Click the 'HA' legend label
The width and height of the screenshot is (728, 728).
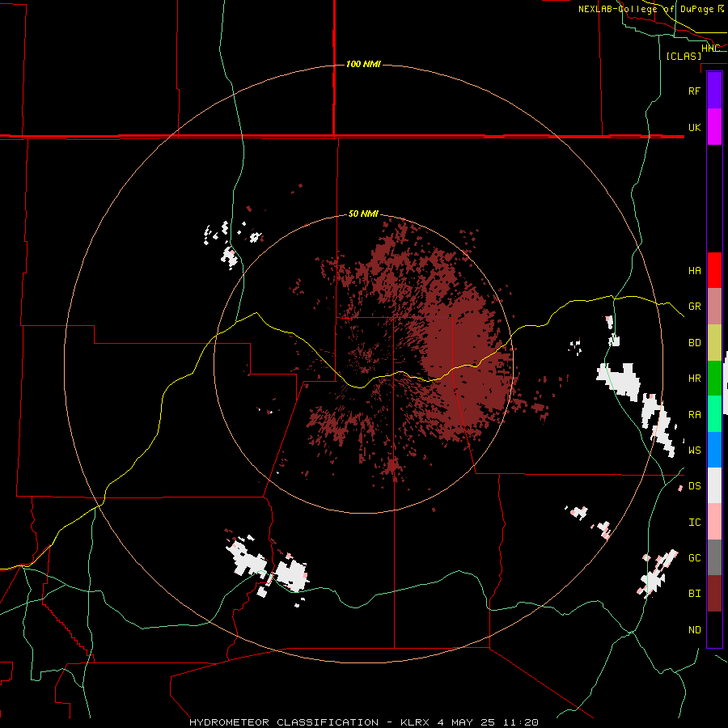click(x=694, y=271)
